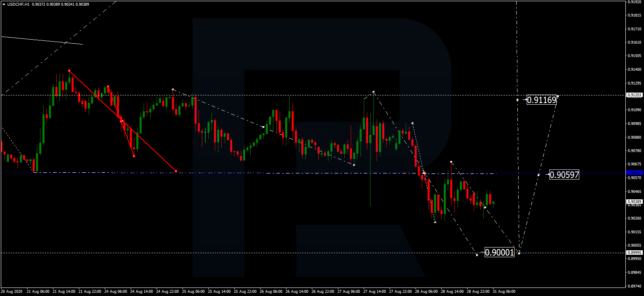Click the 28 Aug 22:00 time label
This screenshot has height=296, width=644.
point(478,292)
